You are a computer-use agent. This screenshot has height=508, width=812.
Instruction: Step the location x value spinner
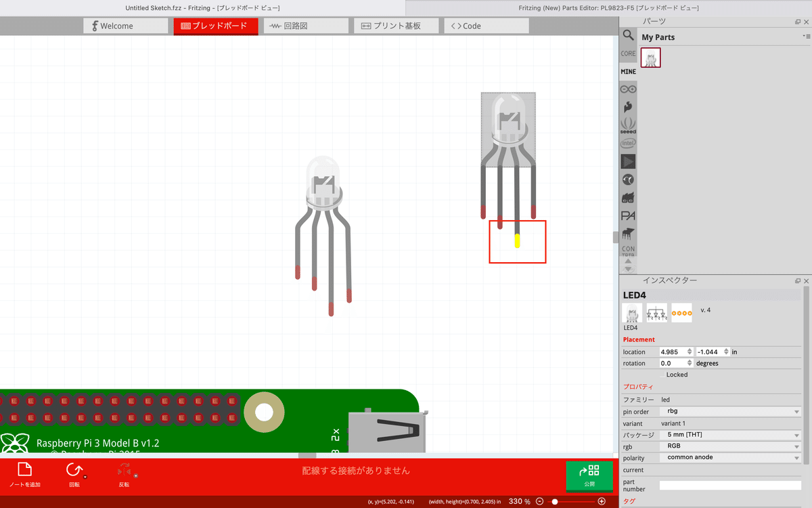click(x=690, y=352)
